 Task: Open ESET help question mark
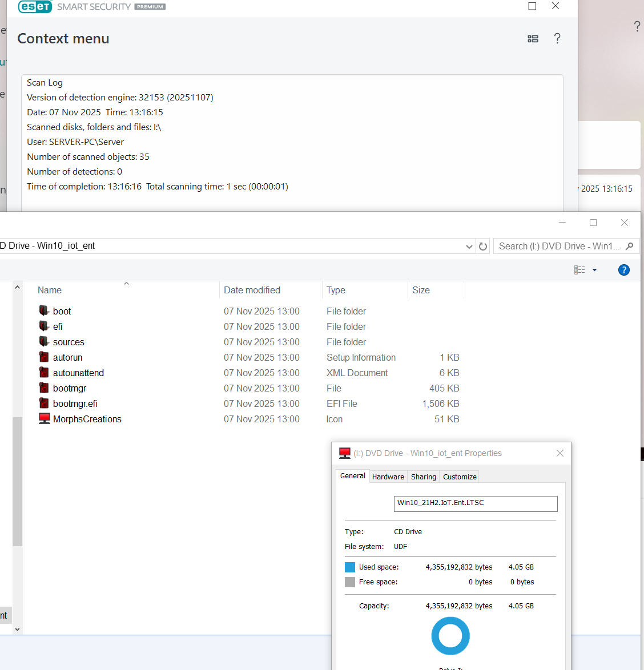pos(557,38)
